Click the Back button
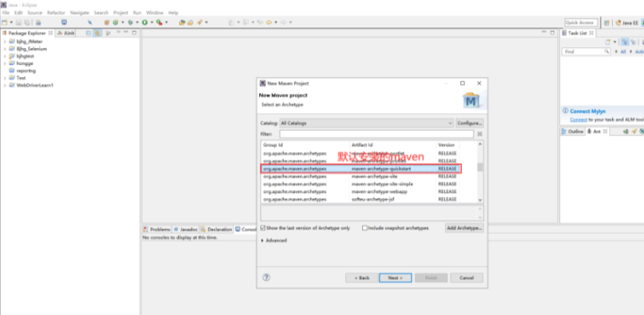The width and height of the screenshot is (644, 315). pyautogui.click(x=361, y=278)
